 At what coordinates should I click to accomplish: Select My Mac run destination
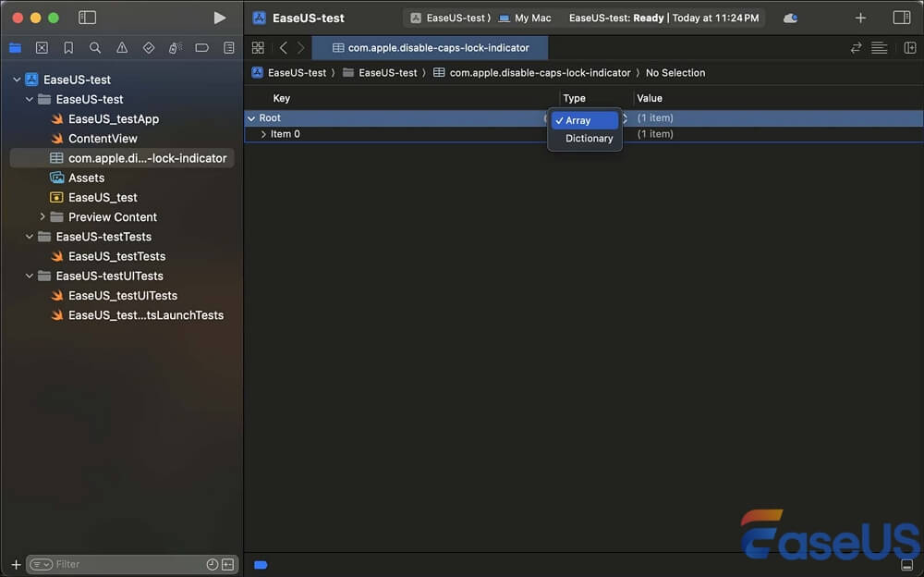coord(525,18)
